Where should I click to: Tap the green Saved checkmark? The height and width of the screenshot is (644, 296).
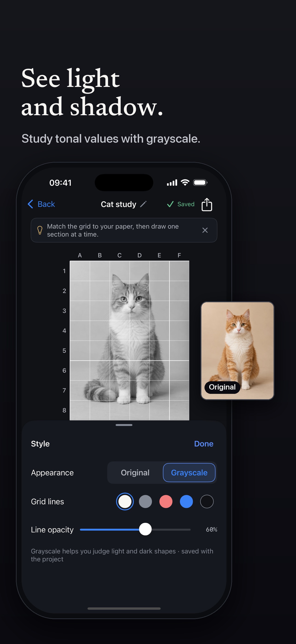tap(170, 204)
